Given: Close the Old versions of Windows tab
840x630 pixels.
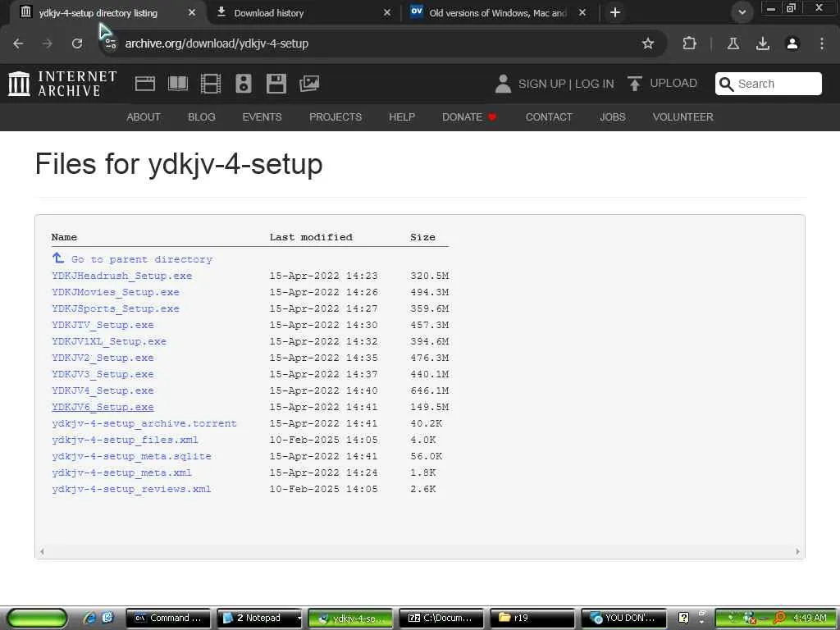Looking at the screenshot, I should click(x=582, y=12).
